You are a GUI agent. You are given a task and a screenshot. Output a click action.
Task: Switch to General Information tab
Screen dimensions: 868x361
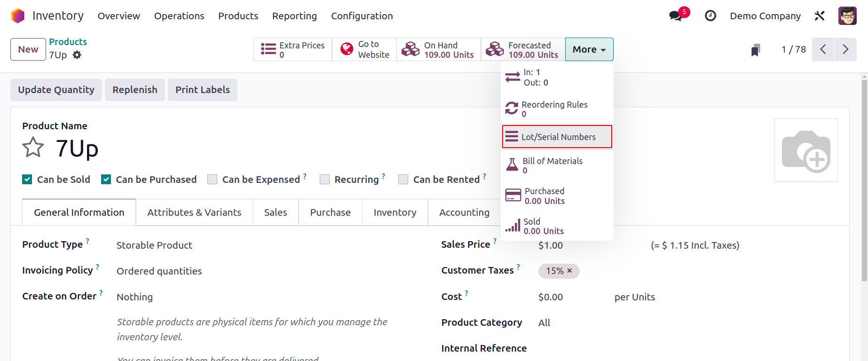pyautogui.click(x=79, y=212)
